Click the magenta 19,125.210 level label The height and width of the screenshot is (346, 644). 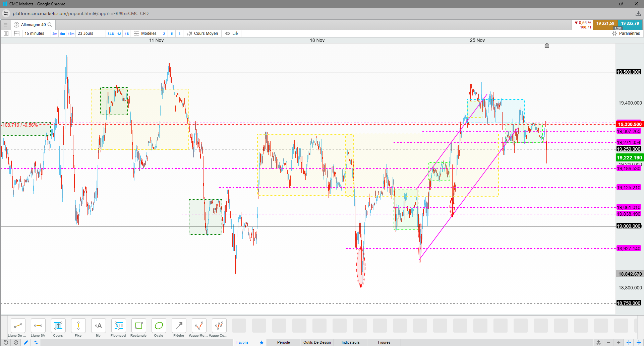click(629, 188)
